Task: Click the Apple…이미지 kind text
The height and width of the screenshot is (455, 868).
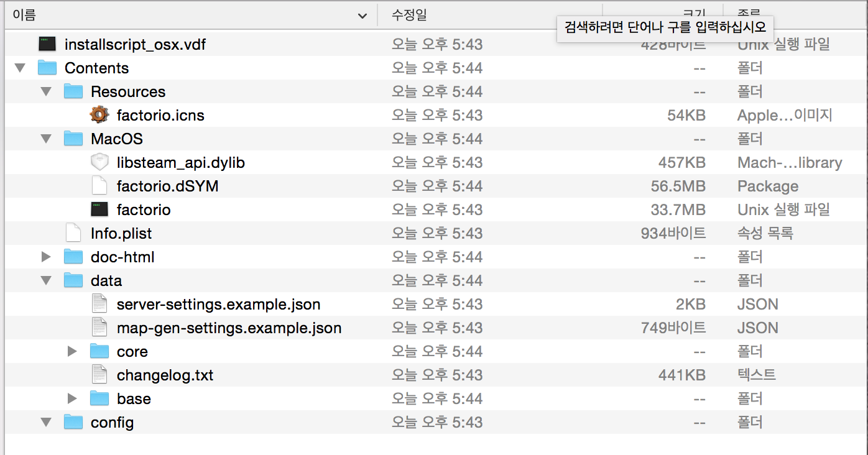Action: tap(785, 116)
